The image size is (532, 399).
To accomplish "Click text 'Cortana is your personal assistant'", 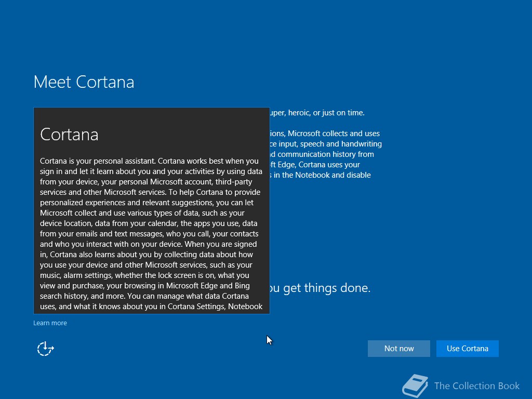I will [x=98, y=161].
